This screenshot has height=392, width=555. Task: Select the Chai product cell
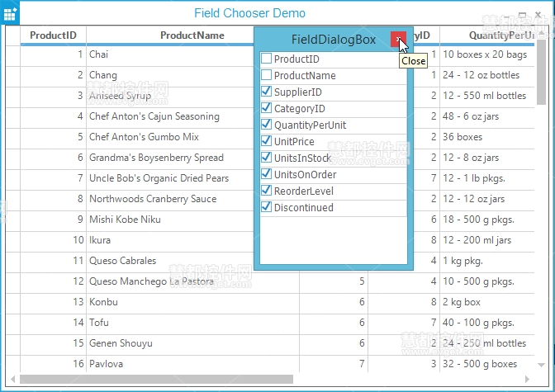pyautogui.click(x=170, y=54)
